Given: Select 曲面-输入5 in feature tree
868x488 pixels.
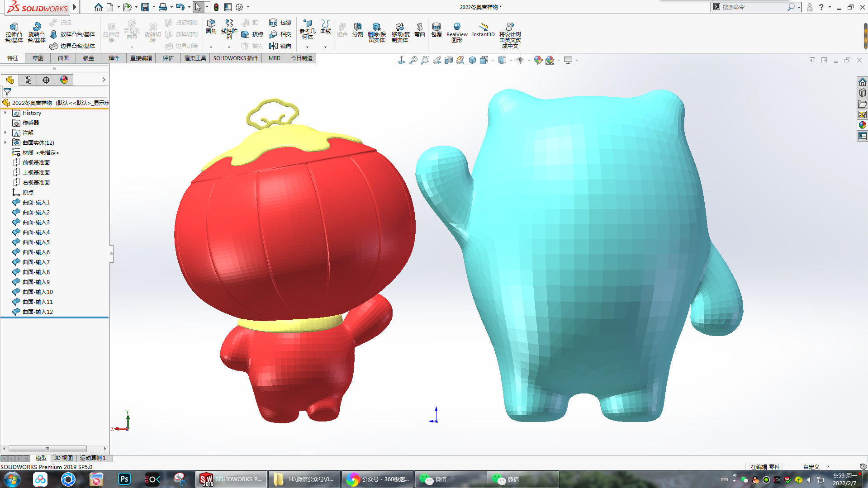Looking at the screenshot, I should click(x=36, y=242).
